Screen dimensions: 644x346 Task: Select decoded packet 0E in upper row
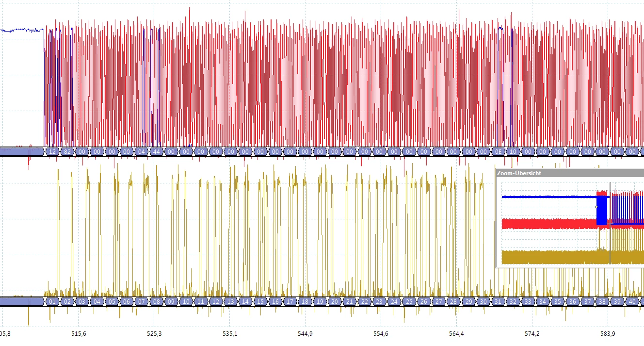(498, 152)
